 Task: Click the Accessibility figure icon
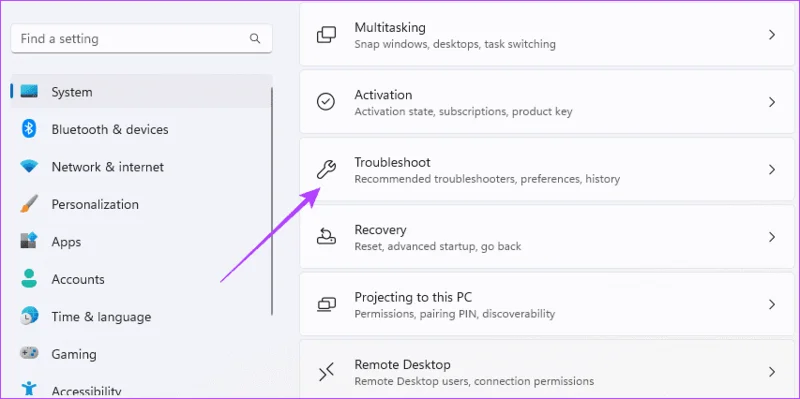tap(29, 389)
